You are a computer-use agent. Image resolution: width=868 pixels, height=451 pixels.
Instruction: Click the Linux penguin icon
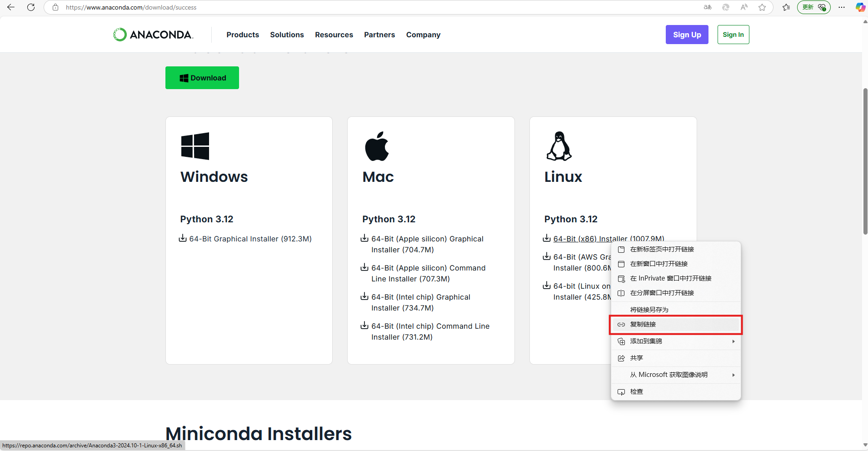tap(559, 146)
